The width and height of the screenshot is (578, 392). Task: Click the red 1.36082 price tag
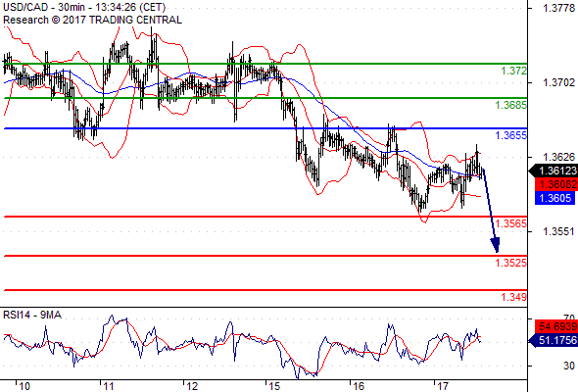tap(556, 184)
